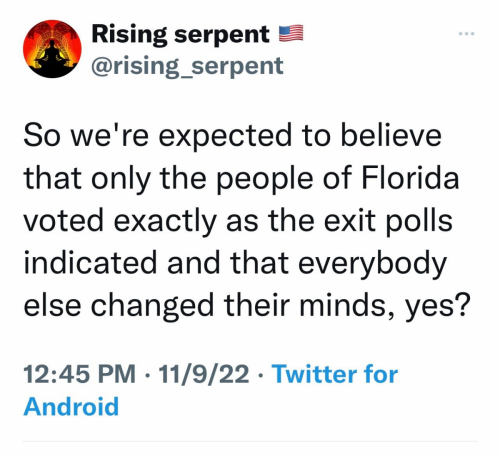Click the 11/9/22 date
The height and width of the screenshot is (457, 500).
204,374
